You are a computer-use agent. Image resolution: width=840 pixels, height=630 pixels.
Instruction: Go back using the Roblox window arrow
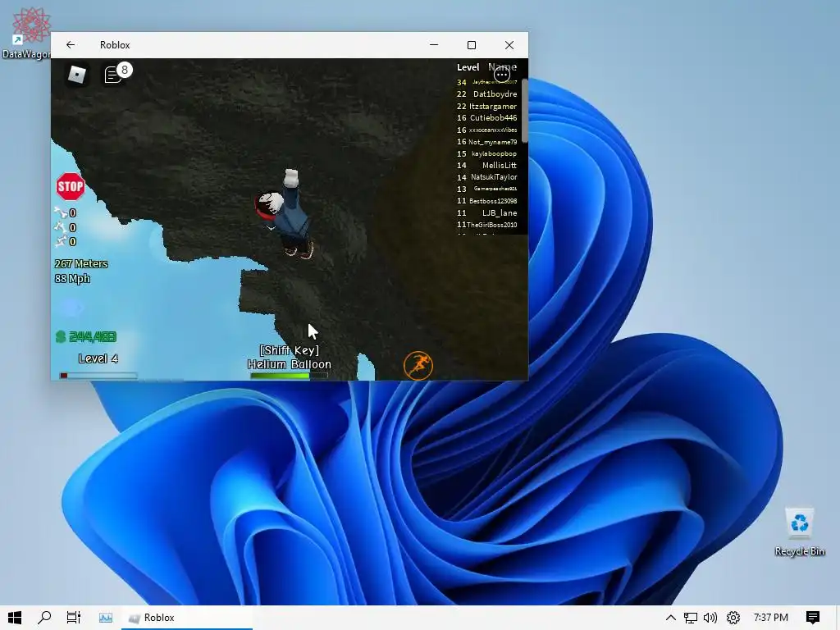(71, 45)
